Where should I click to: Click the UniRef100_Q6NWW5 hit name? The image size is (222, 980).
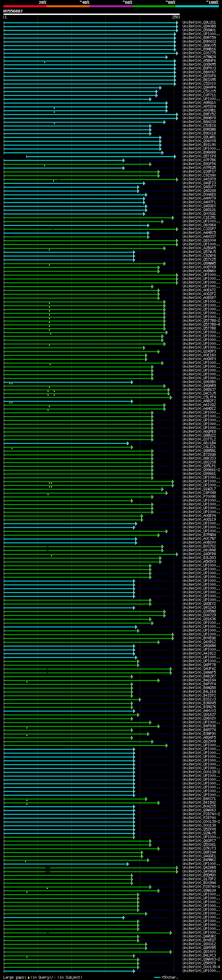pyautogui.click(x=199, y=263)
